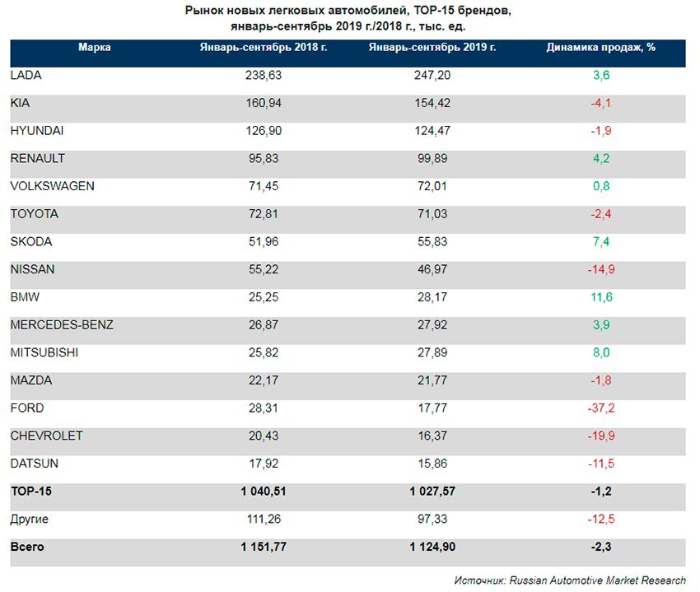Image resolution: width=700 pixels, height=592 pixels.
Task: Click RENAULT 2019 value 99,89
Action: point(432,158)
